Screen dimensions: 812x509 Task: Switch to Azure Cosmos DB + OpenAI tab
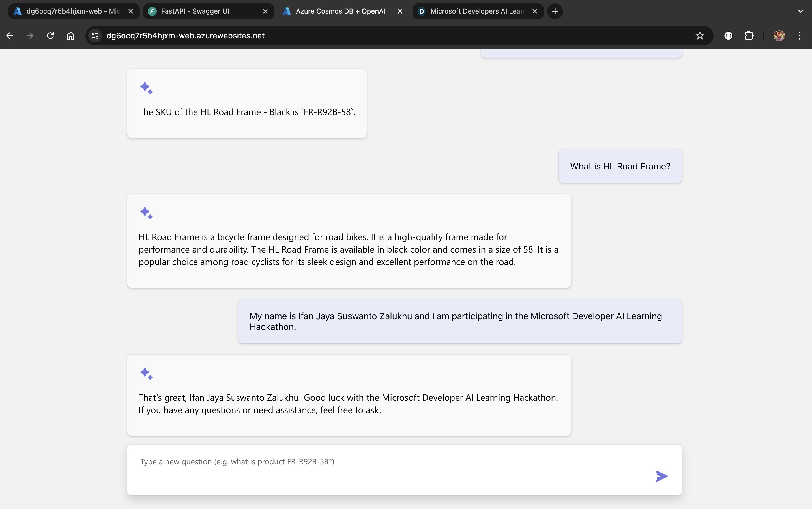[x=340, y=11]
